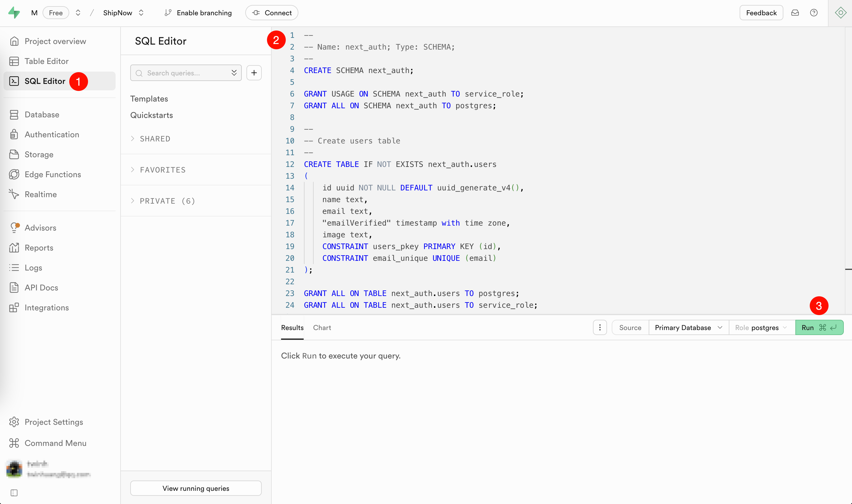The image size is (852, 504).
Task: Click the new query plus button
Action: [254, 73]
